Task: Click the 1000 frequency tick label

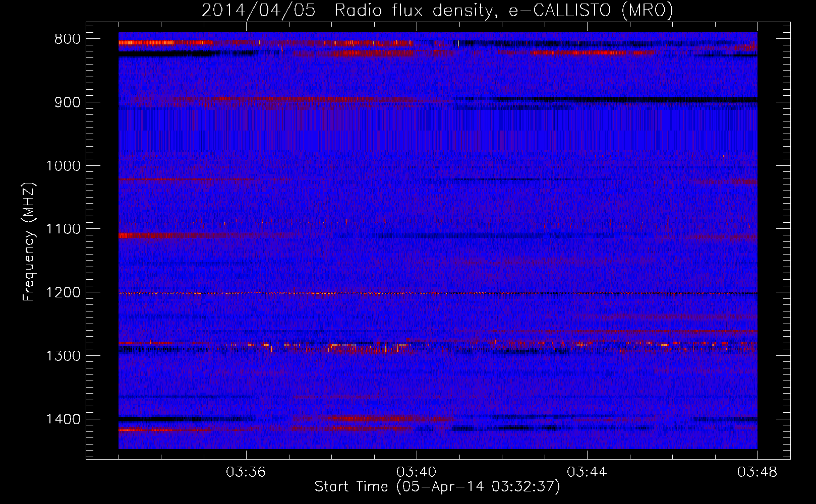Action: (x=63, y=166)
